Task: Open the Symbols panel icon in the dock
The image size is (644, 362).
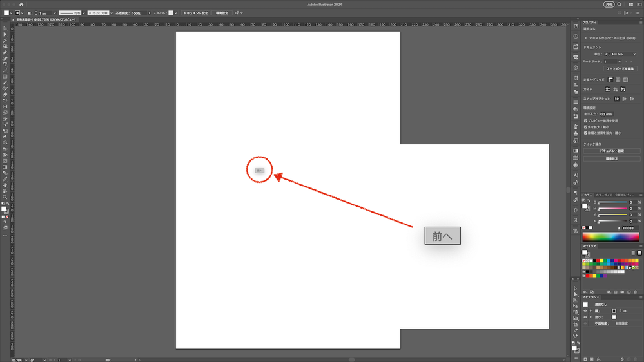Action: (576, 133)
